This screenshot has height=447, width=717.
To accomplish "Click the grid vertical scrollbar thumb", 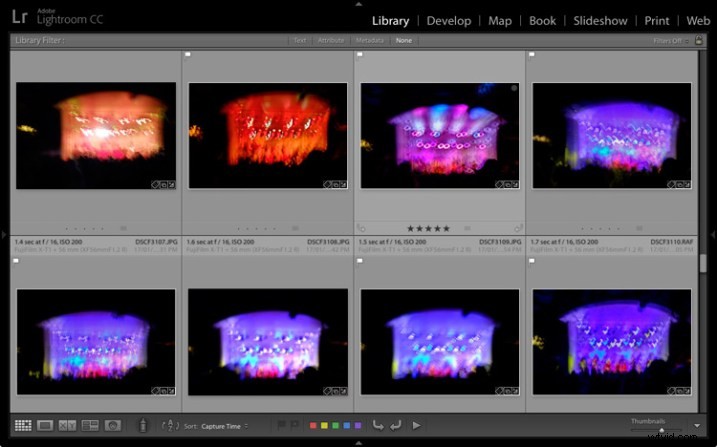I will pyautogui.click(x=703, y=263).
